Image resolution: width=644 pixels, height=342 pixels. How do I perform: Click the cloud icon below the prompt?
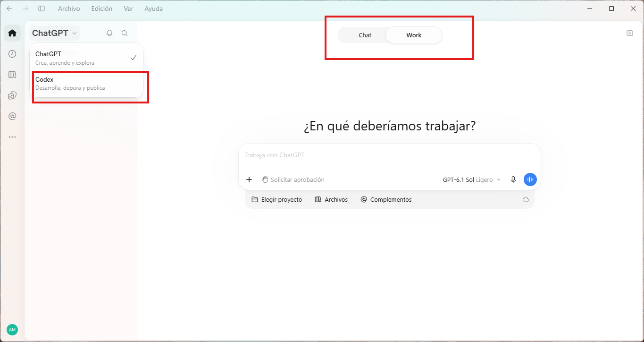click(x=526, y=200)
